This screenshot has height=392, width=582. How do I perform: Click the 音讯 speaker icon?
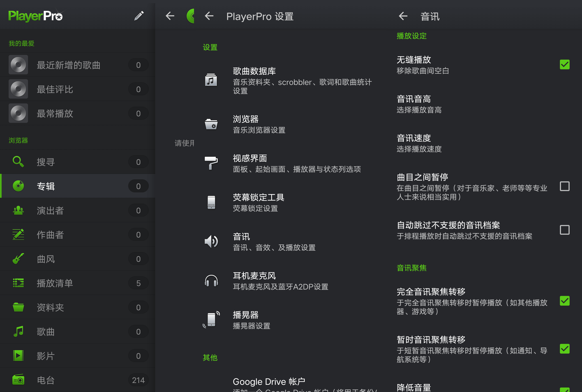pos(211,241)
